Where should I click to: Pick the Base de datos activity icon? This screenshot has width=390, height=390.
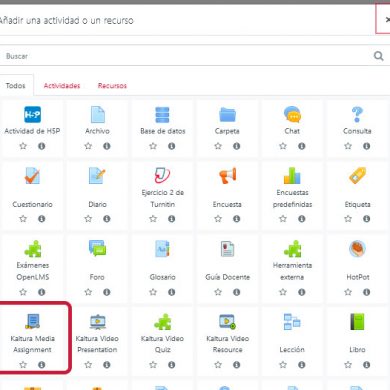pos(162,115)
